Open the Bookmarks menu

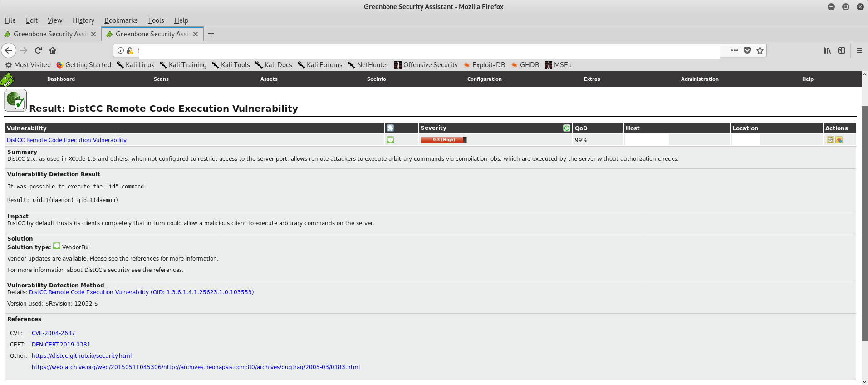pos(121,20)
